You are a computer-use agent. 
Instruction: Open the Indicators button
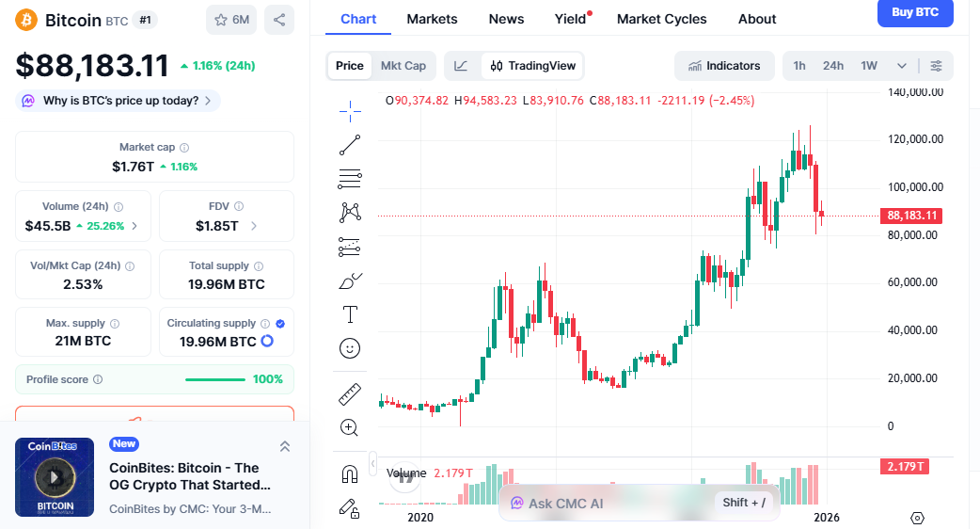click(x=724, y=66)
